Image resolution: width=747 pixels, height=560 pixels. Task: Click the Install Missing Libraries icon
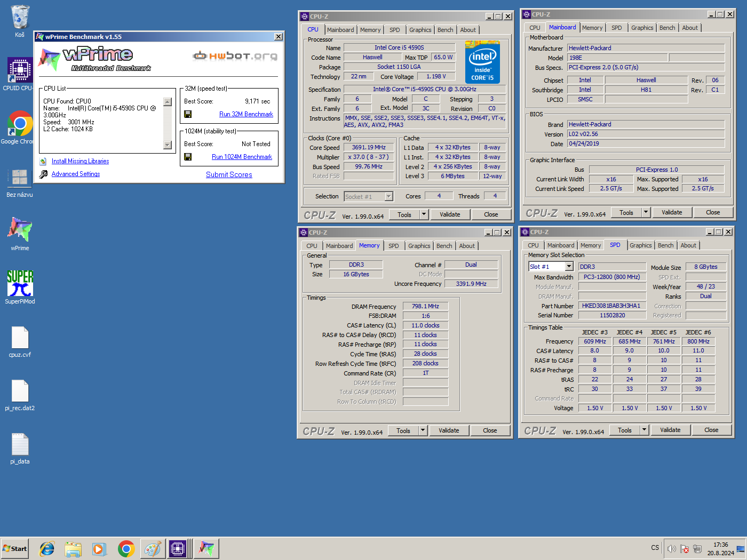pyautogui.click(x=43, y=161)
